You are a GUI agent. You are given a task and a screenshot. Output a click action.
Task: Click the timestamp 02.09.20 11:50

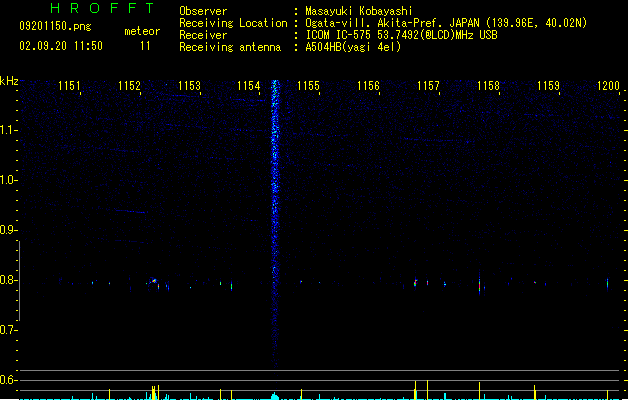61,46
